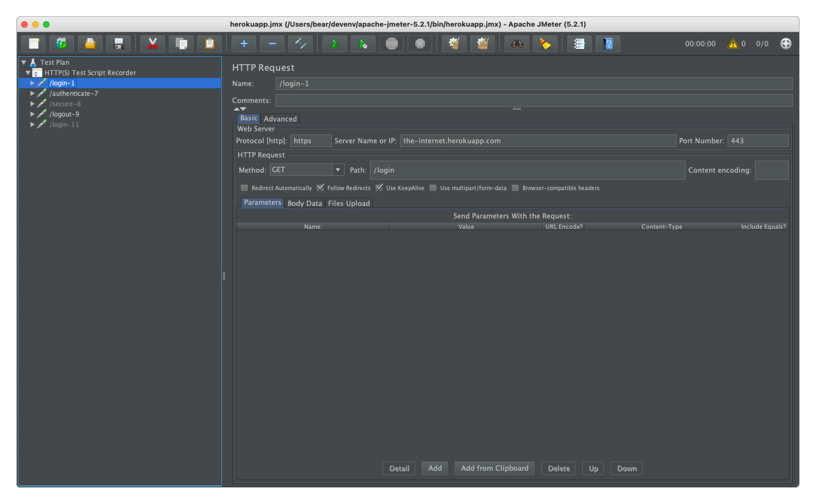Expand the /authenticate-7 tree node

(x=32, y=93)
